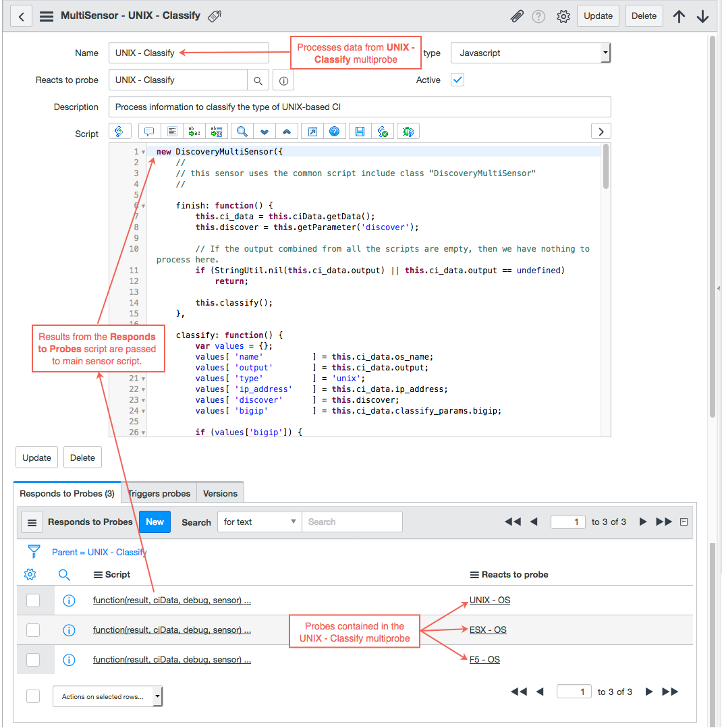The width and height of the screenshot is (722, 728).
Task: Open Actions on selected rows dropdown
Action: pos(107,696)
